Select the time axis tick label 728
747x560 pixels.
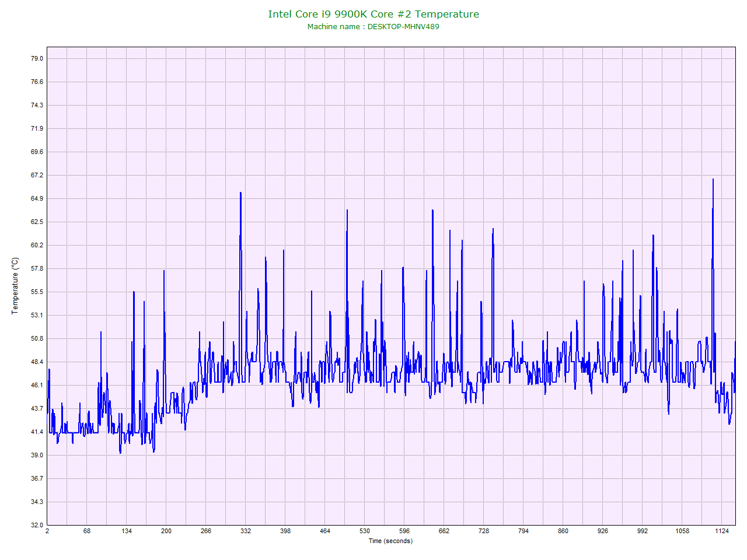pyautogui.click(x=484, y=531)
